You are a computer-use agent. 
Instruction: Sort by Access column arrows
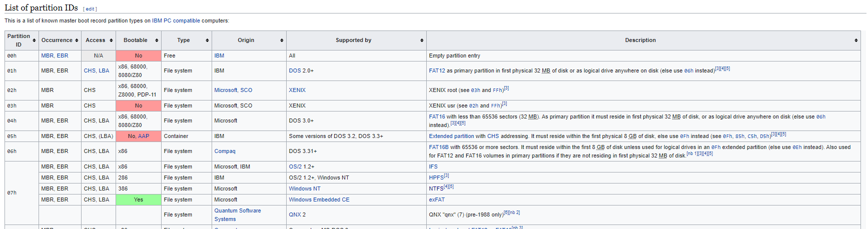point(111,40)
